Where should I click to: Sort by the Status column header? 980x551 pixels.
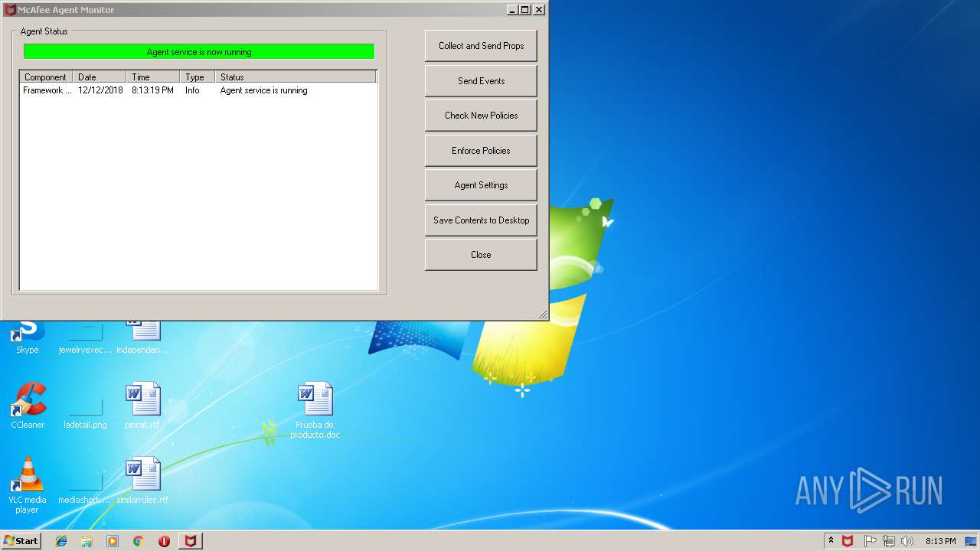tap(296, 77)
